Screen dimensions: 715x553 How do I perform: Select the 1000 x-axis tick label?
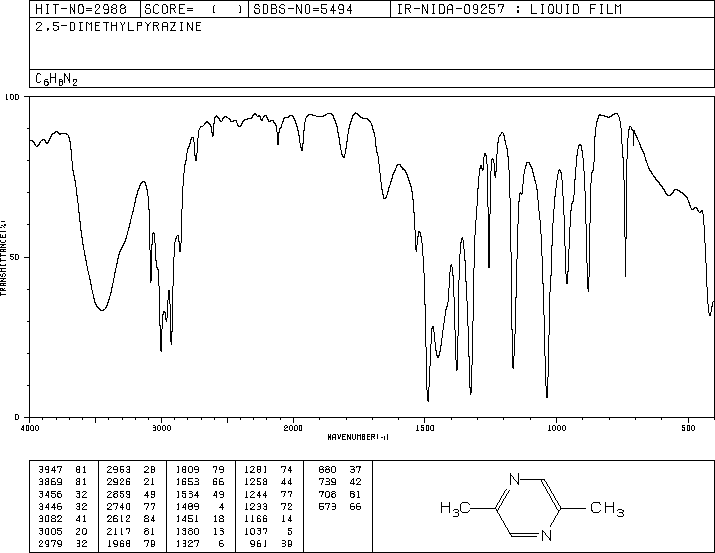point(556,428)
